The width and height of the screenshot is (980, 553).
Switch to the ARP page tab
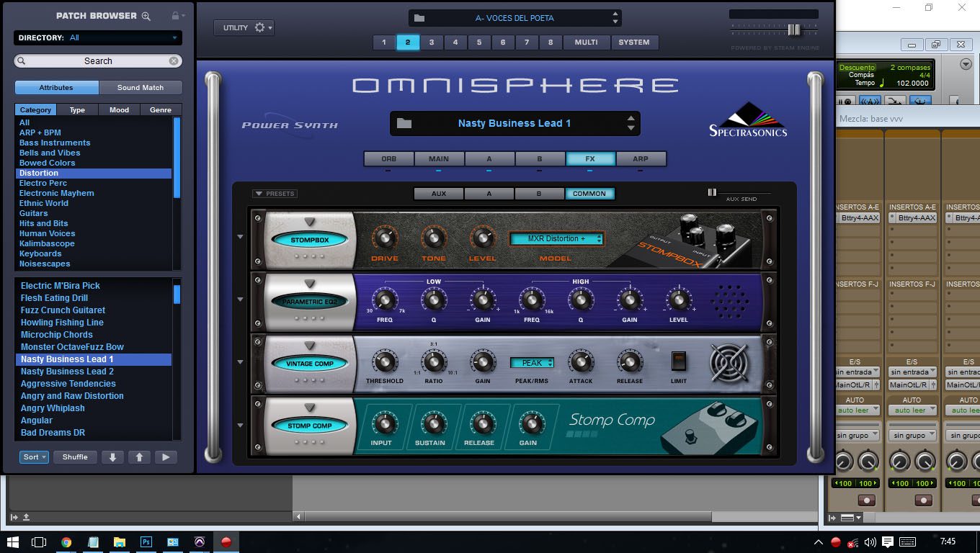coord(640,159)
